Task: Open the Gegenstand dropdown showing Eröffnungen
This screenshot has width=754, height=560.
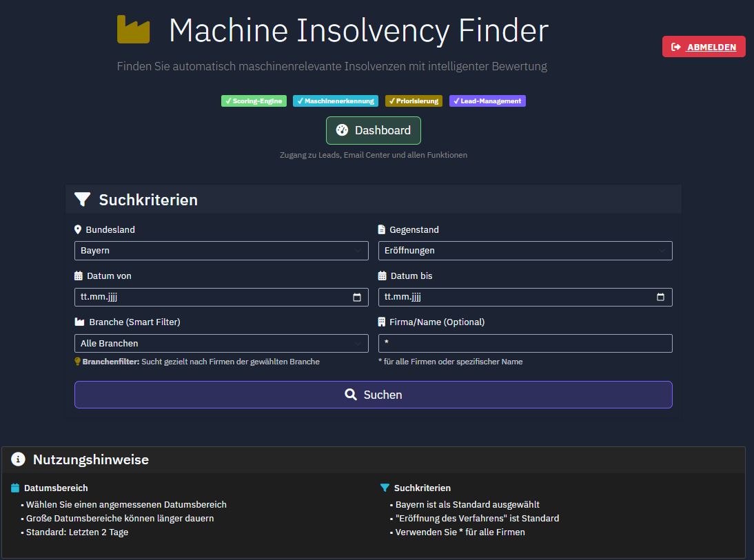Action: point(525,251)
